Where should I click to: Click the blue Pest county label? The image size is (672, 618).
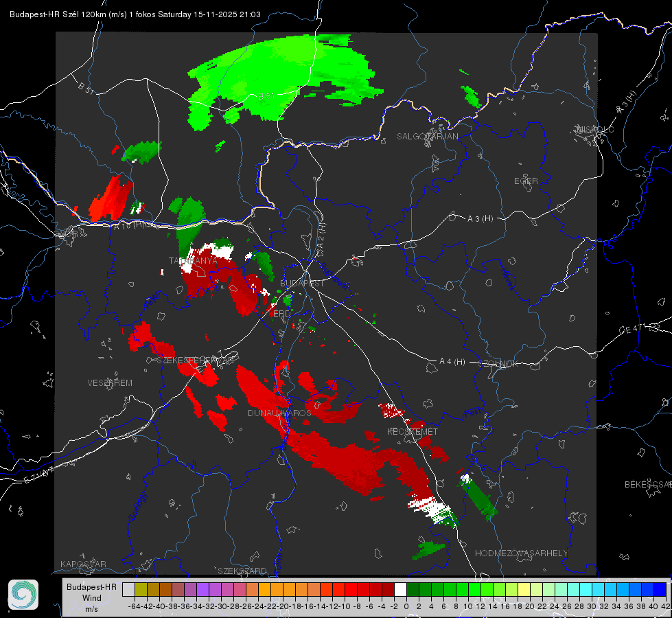pos(473,413)
